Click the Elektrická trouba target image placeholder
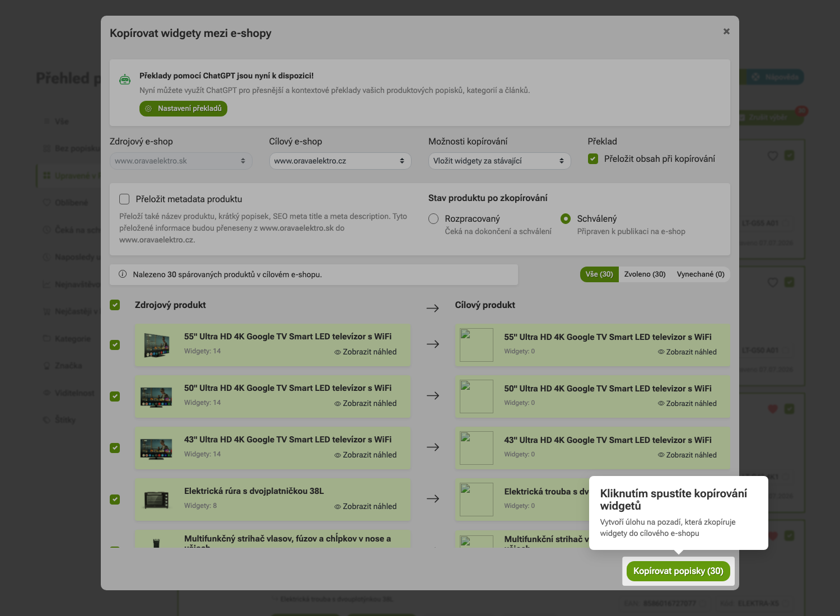 click(477, 500)
